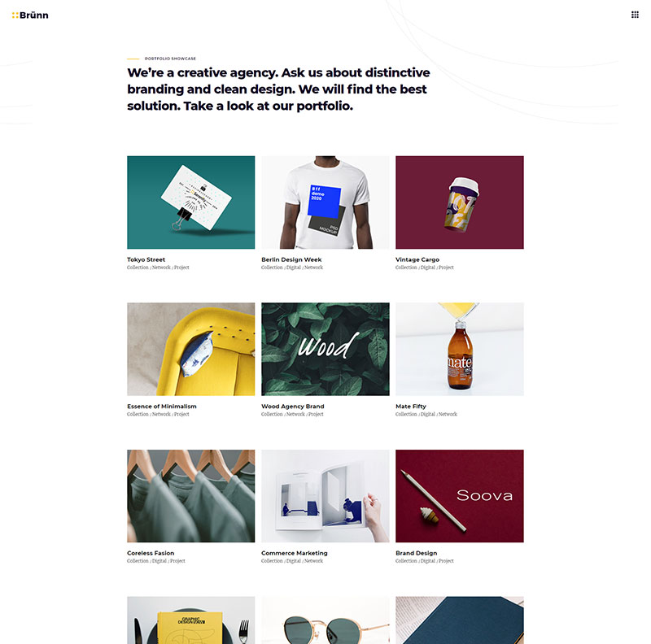Open the sunglasses project thumbnail
This screenshot has height=644, width=651.
point(325,620)
